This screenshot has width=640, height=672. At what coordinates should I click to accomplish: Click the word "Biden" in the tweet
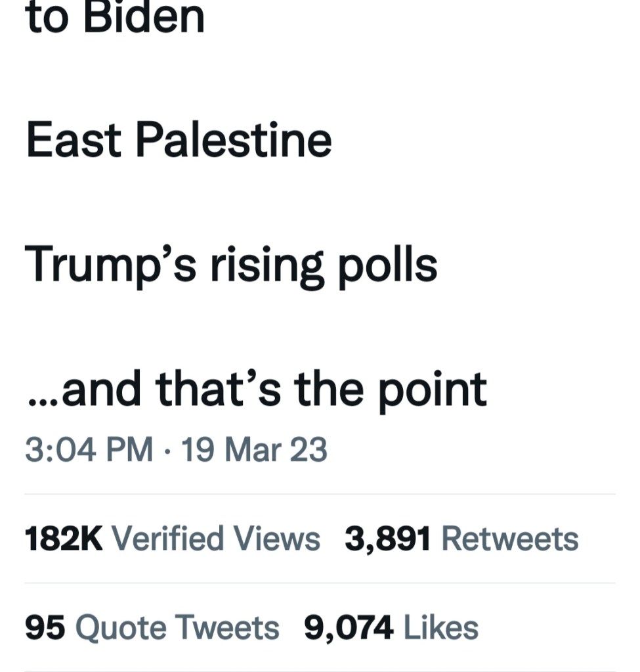[144, 18]
